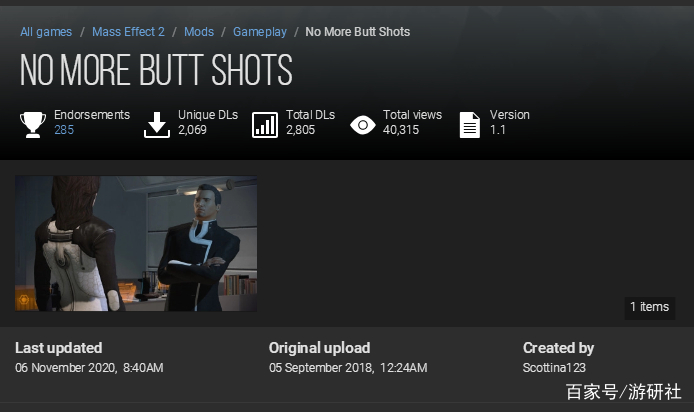Select the NO MORE BUTT SHOTS title
694x412 pixels.
pyautogui.click(x=156, y=70)
